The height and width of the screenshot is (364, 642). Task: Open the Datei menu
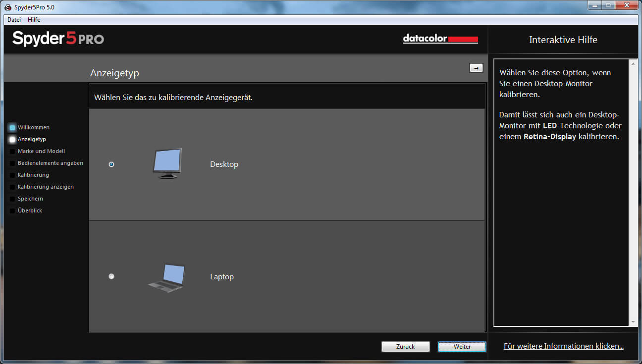point(14,20)
